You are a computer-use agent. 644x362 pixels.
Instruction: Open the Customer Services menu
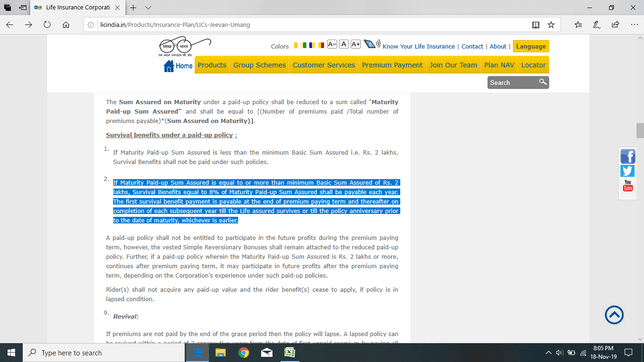[x=324, y=65]
